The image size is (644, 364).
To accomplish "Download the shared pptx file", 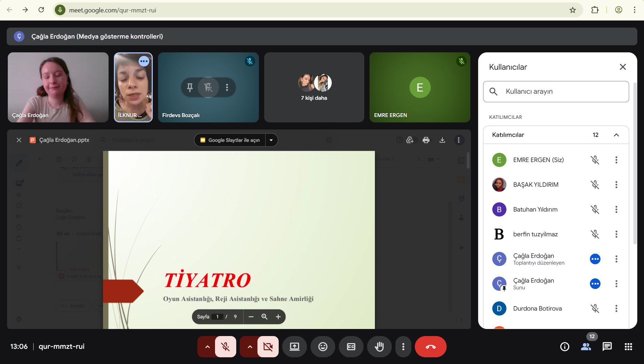I will click(442, 140).
